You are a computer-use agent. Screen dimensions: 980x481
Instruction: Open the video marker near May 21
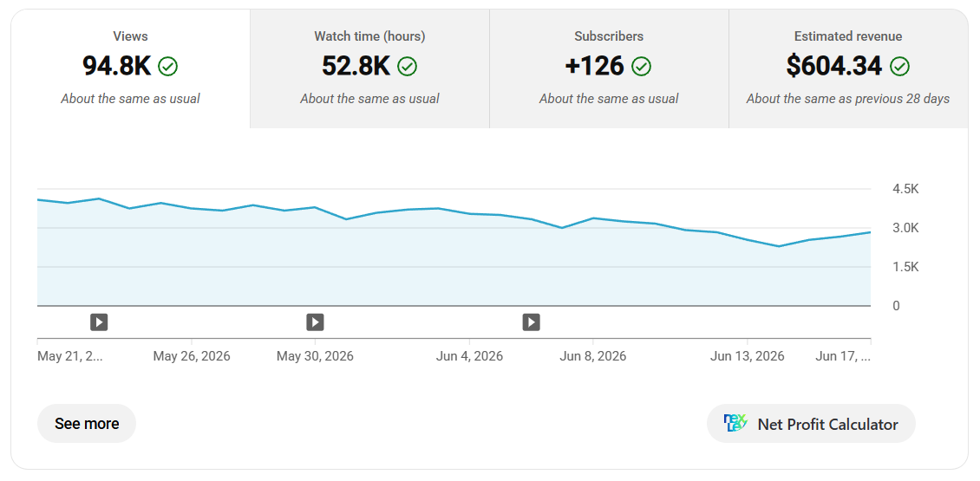pos(99,322)
